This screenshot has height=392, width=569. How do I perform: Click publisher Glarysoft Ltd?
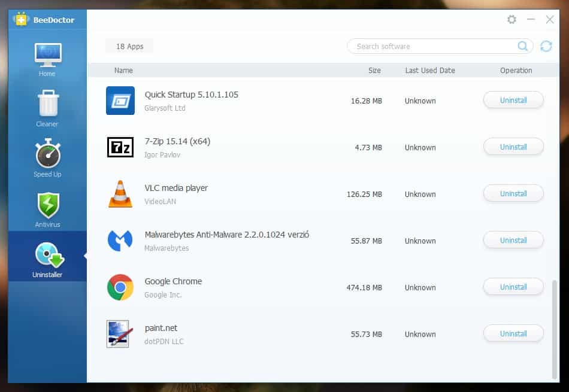pos(165,108)
